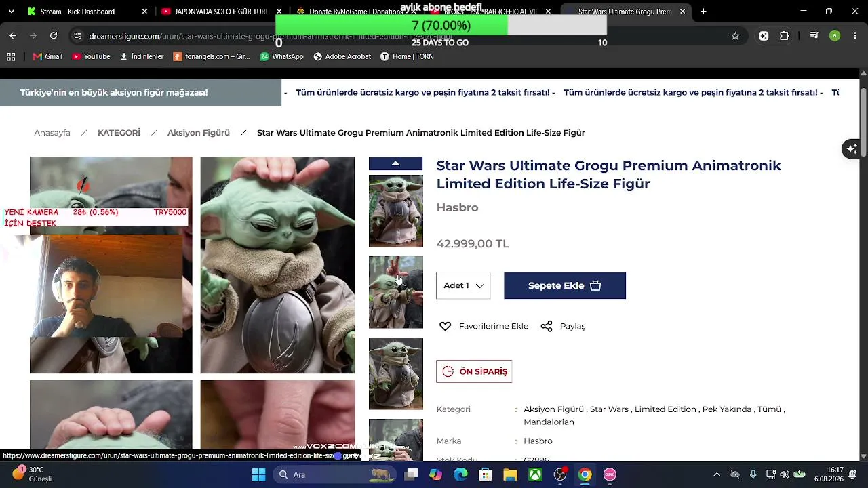This screenshot has height=488, width=868.
Task: Click the share icon beside Paylaş
Action: [547, 326]
